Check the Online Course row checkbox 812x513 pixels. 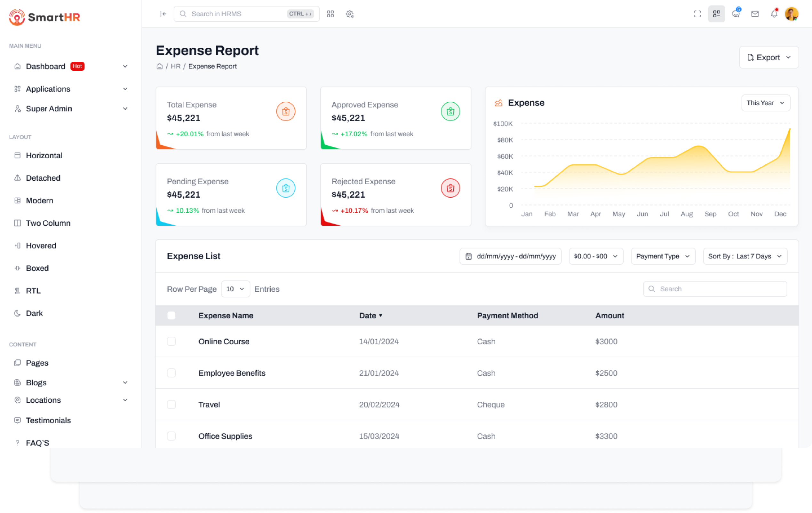tap(171, 342)
